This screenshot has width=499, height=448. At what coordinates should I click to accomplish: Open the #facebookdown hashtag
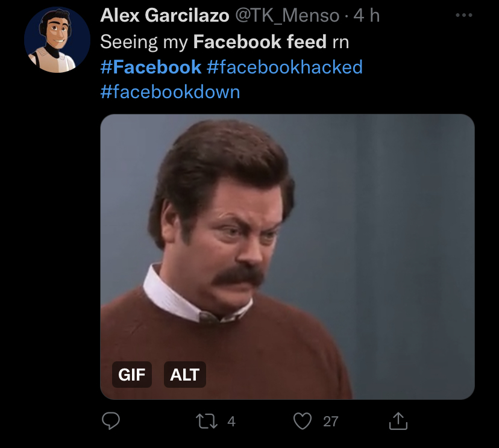(x=170, y=92)
